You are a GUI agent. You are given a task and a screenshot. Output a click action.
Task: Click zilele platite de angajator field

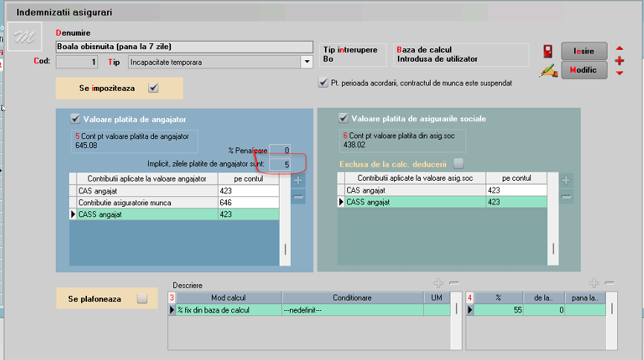pos(280,165)
